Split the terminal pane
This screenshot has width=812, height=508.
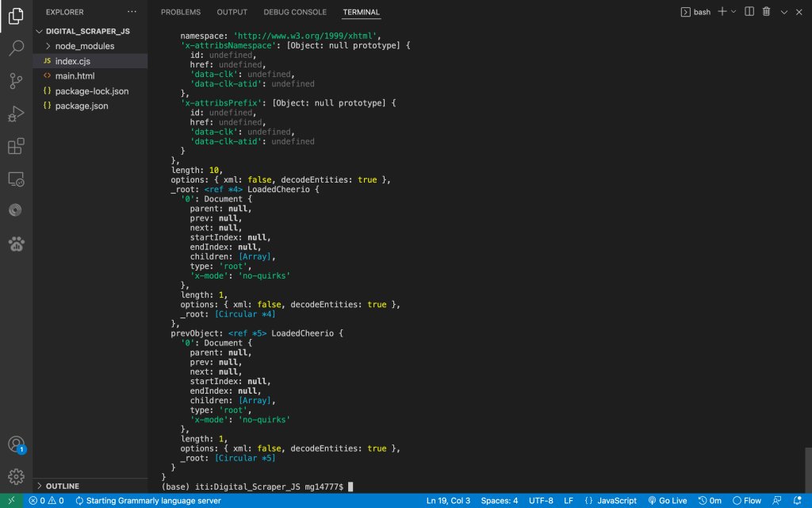[749, 11]
